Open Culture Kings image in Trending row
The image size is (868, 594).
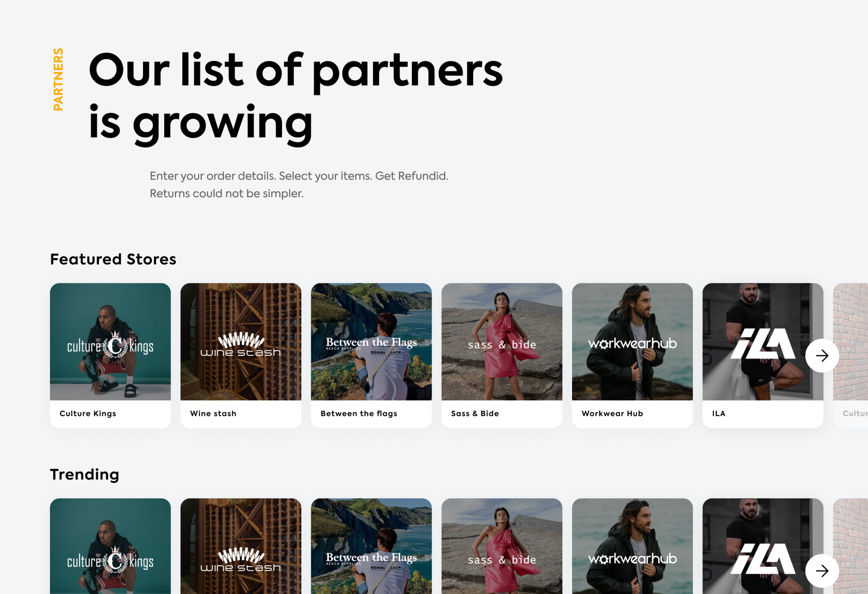pos(111,546)
